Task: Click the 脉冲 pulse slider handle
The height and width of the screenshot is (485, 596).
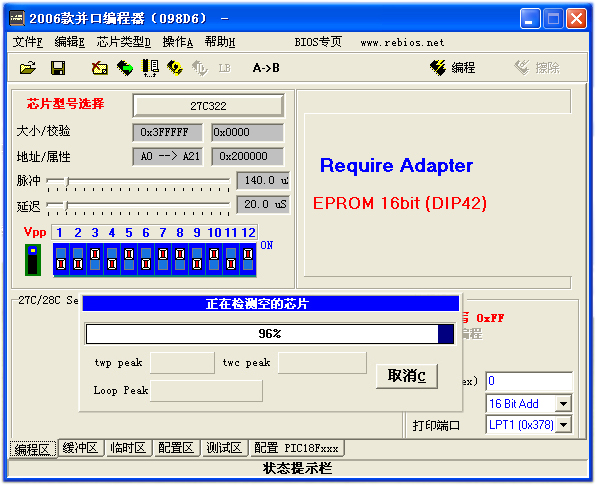Action: 68,181
